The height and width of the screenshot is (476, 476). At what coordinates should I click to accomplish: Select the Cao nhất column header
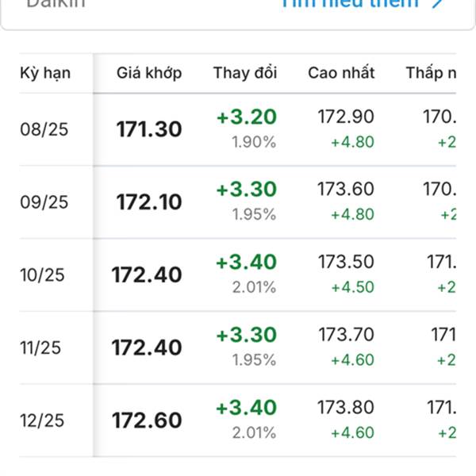click(341, 73)
